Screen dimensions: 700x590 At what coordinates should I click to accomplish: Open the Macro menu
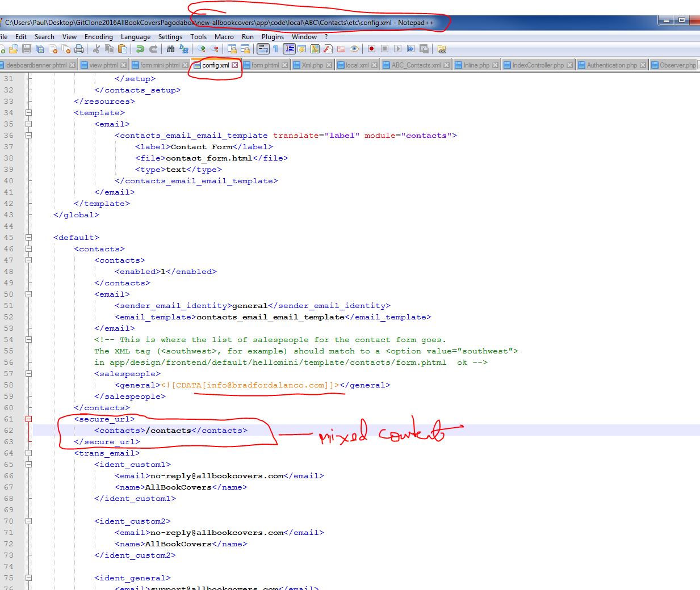click(x=224, y=36)
